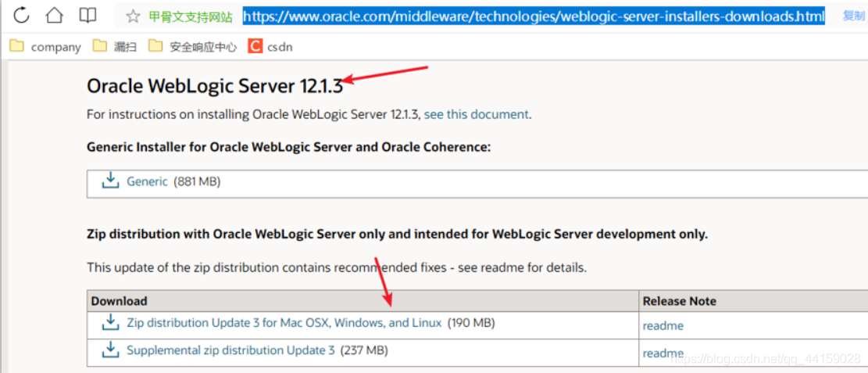Go to the browser home page icon
This screenshot has height=373, width=868.
[54, 16]
